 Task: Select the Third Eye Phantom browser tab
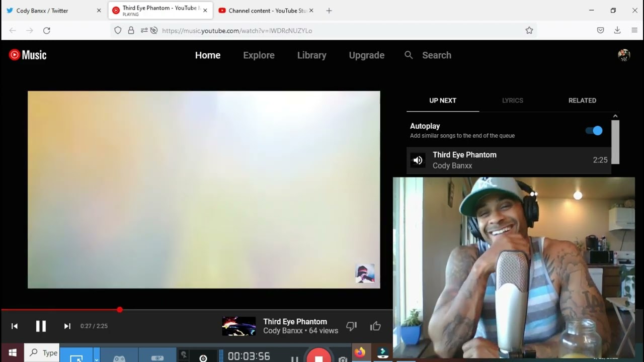(160, 11)
